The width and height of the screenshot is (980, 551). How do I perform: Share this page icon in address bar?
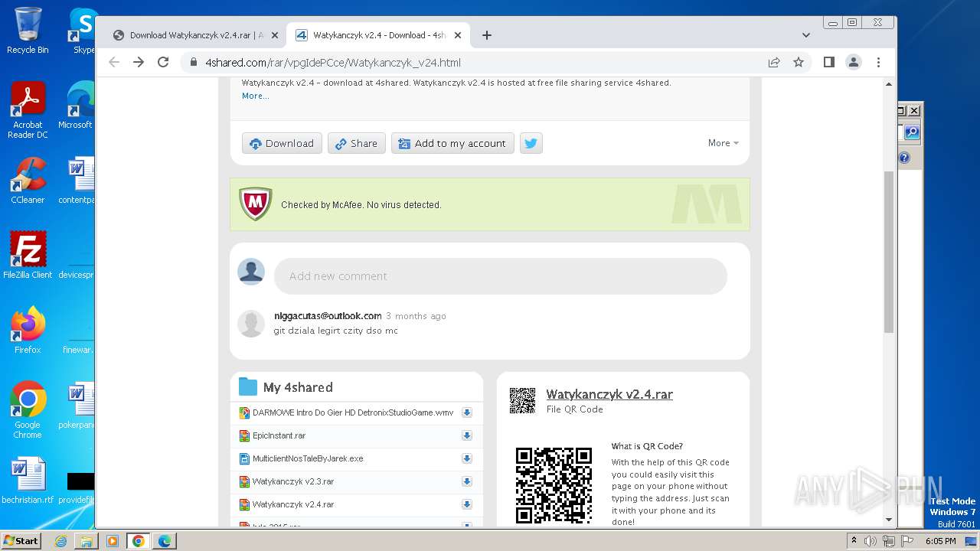click(x=774, y=63)
